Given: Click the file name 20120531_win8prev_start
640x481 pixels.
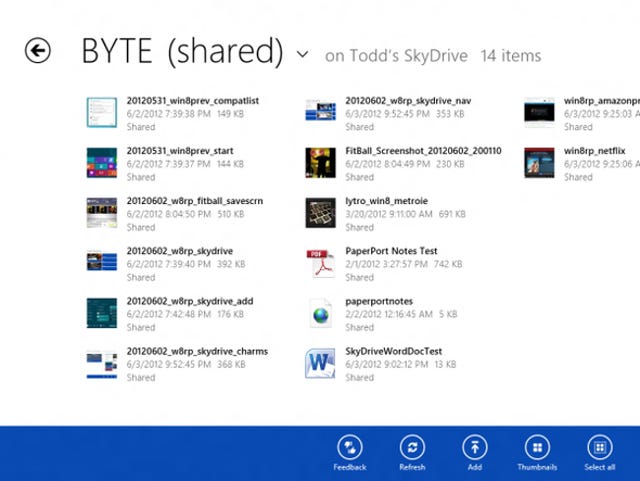Looking at the screenshot, I should point(180,151).
